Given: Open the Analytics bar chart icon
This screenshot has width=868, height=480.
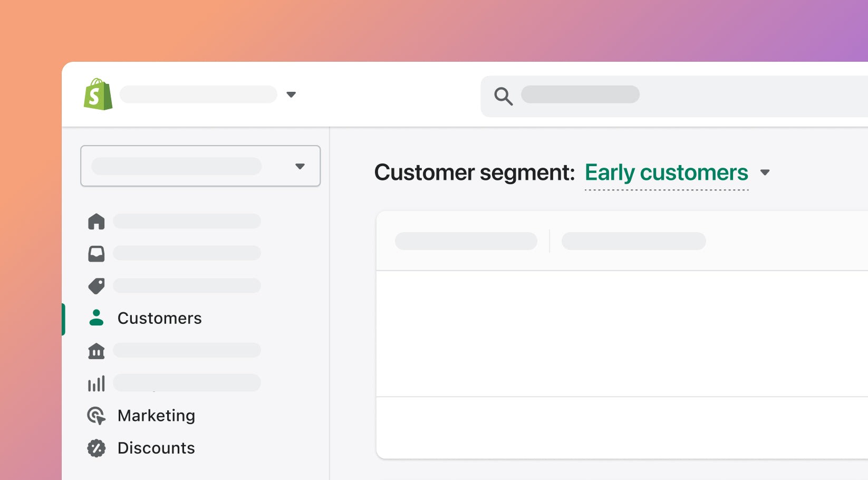Looking at the screenshot, I should tap(97, 383).
